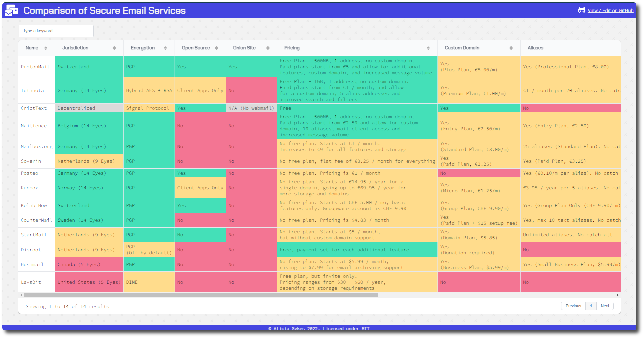This screenshot has height=338, width=644.
Task: Click the N/A (No webmail) cell
Action: click(252, 108)
